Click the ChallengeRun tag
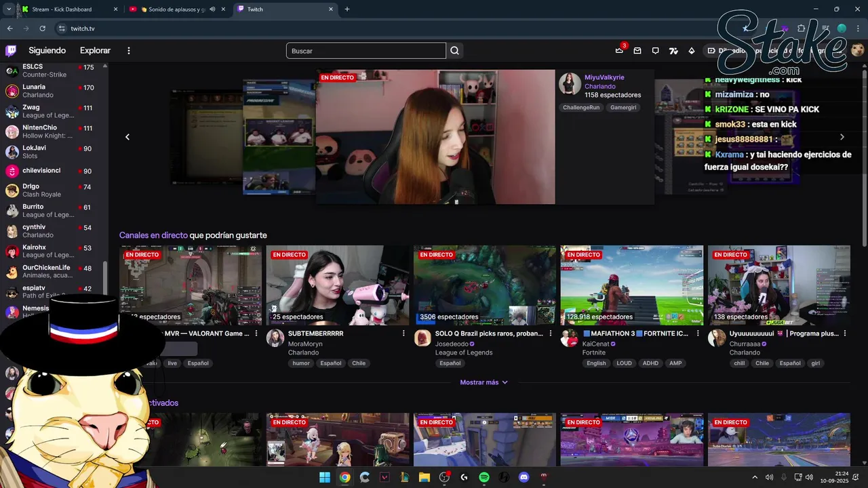This screenshot has height=488, width=868. pyautogui.click(x=581, y=108)
